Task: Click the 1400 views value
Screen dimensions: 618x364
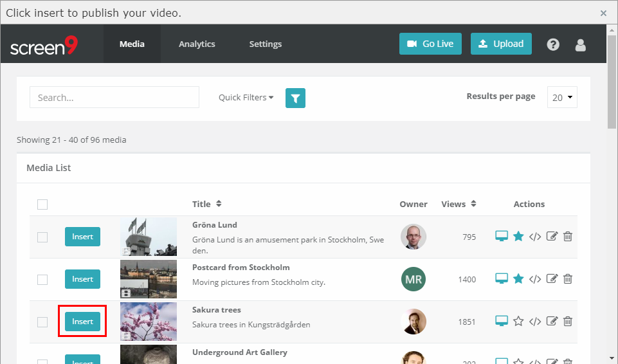Action: pyautogui.click(x=467, y=280)
